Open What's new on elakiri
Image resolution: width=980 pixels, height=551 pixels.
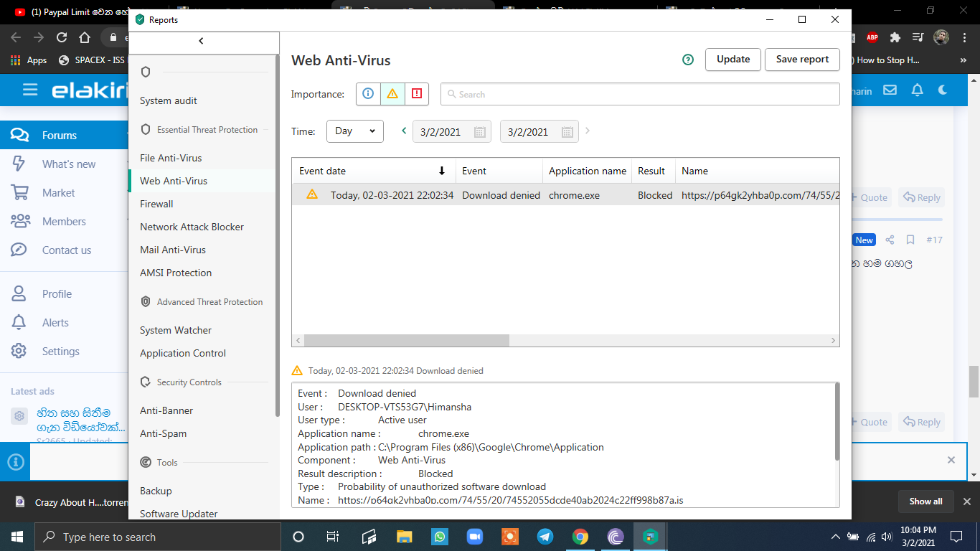69,164
